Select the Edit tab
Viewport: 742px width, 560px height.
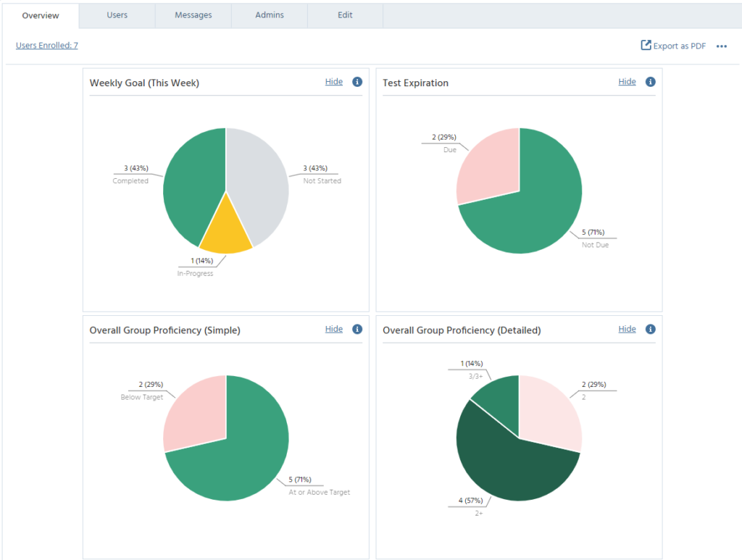pyautogui.click(x=345, y=15)
